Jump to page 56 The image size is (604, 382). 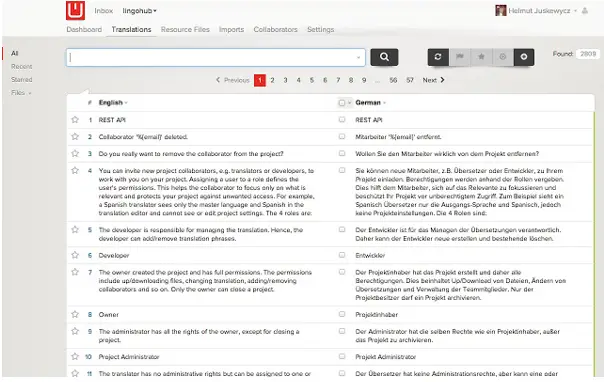coord(393,80)
